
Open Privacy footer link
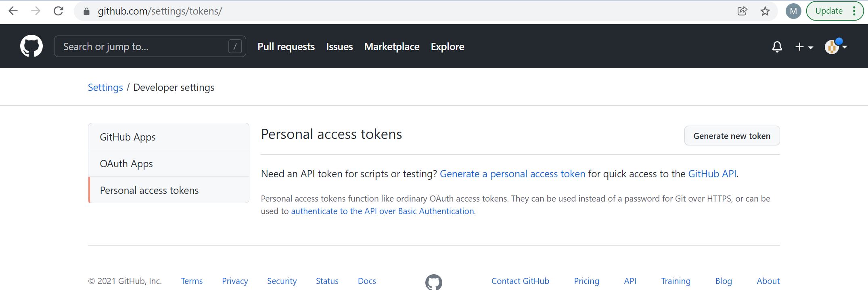pyautogui.click(x=235, y=281)
